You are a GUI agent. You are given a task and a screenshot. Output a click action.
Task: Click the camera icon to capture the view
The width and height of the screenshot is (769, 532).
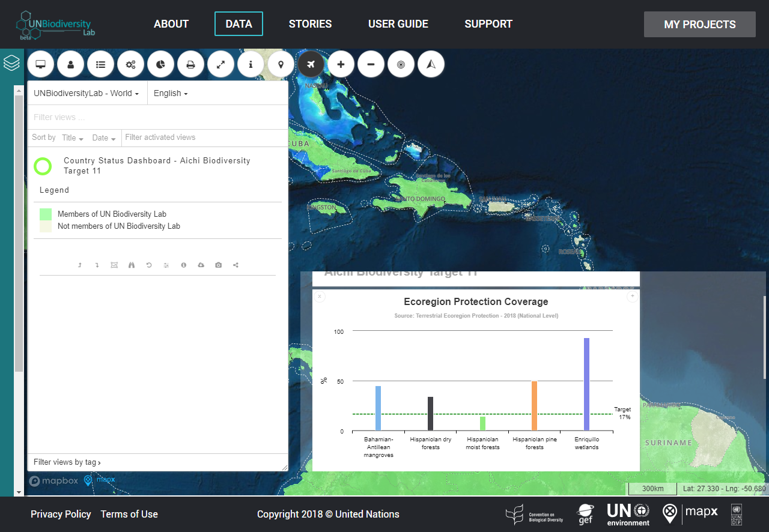[x=218, y=265]
